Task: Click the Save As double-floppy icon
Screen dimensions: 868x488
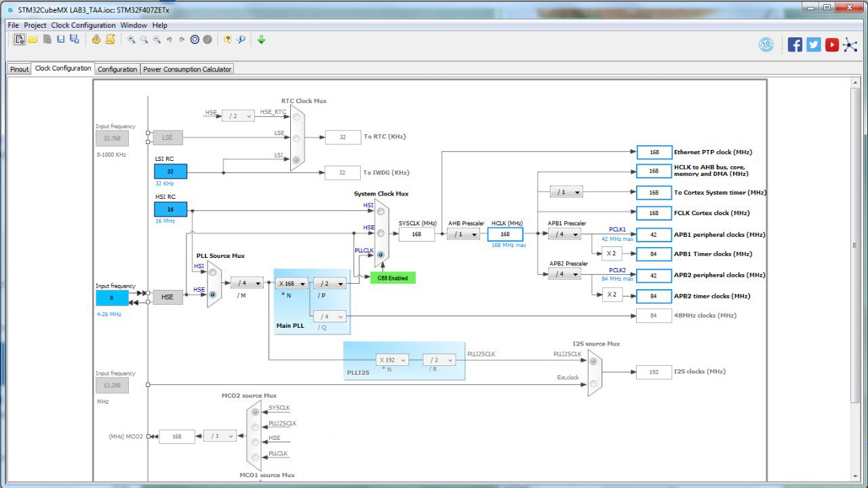Action: (x=75, y=39)
